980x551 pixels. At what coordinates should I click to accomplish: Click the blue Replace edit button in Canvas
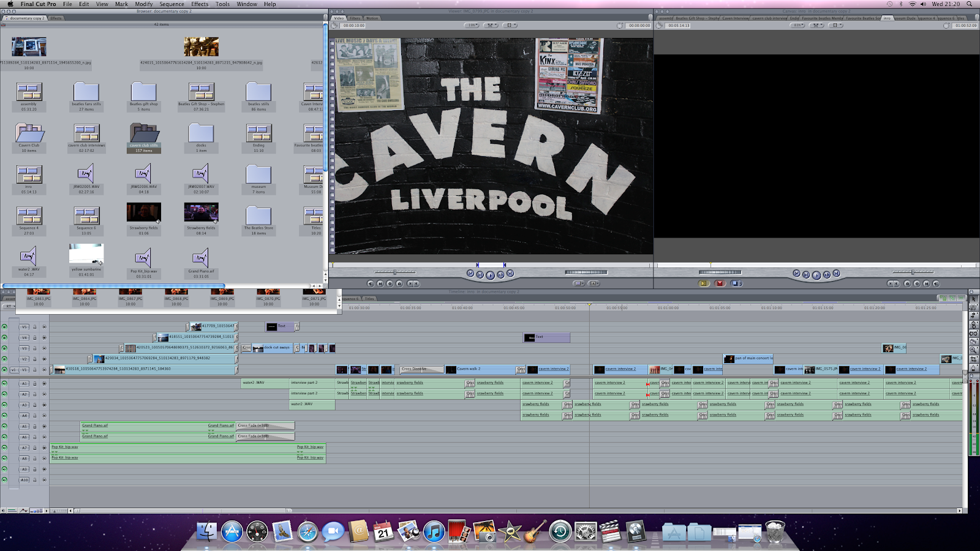[736, 283]
